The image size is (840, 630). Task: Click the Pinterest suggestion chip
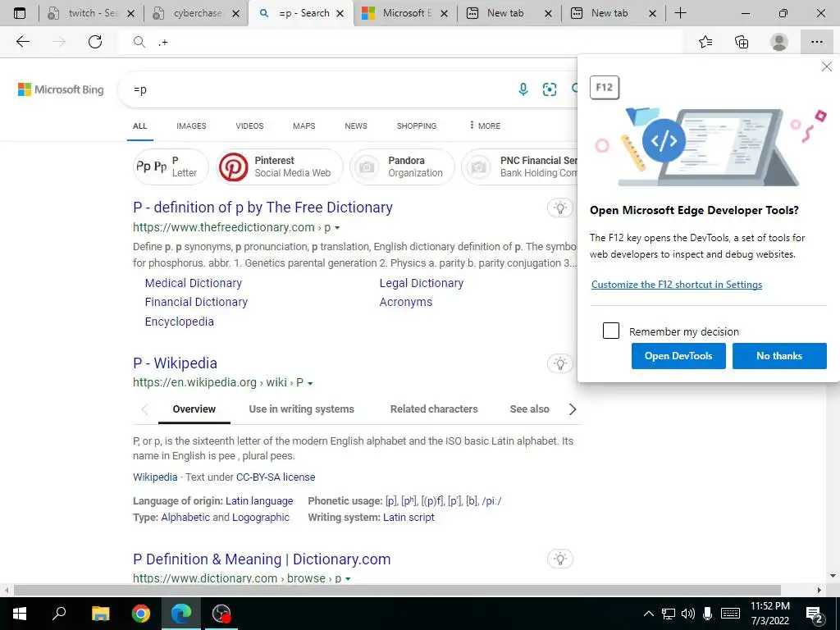coord(280,167)
